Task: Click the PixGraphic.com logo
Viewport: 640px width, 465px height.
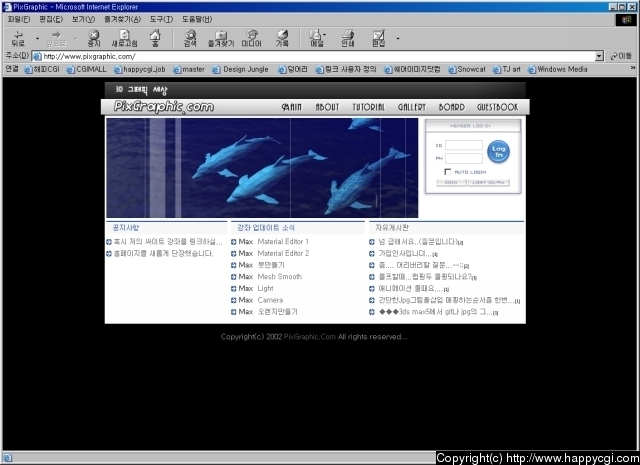Action: (x=164, y=107)
